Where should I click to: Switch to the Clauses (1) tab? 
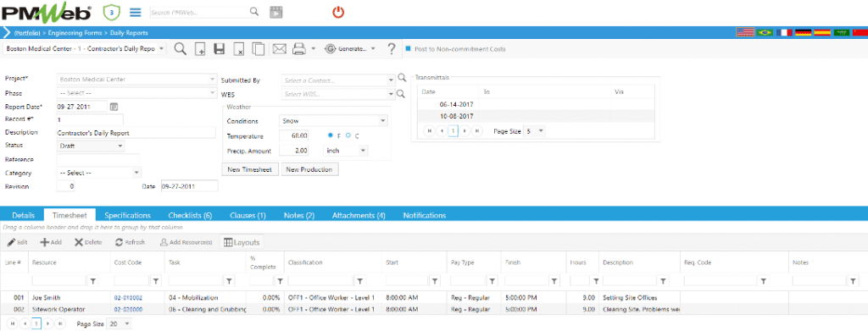248,215
